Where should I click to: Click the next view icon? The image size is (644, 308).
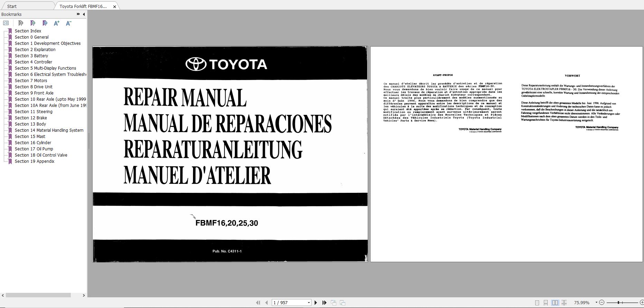pyautogui.click(x=343, y=302)
